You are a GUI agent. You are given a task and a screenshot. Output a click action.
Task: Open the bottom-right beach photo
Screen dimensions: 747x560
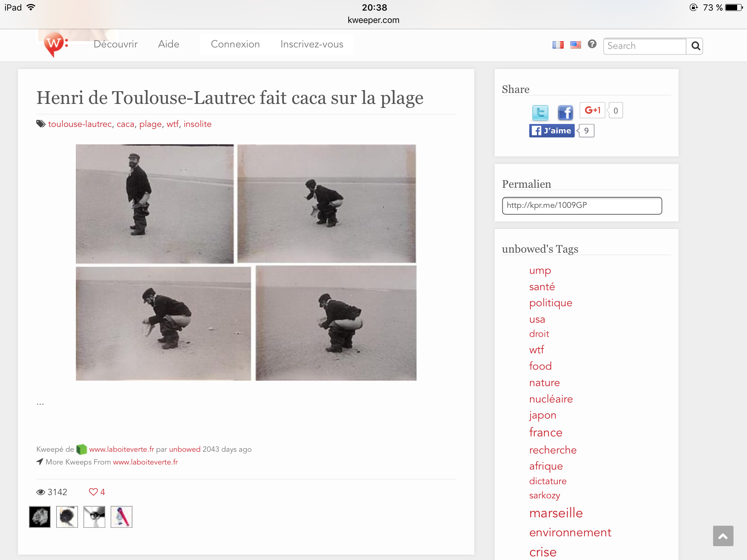(x=336, y=323)
